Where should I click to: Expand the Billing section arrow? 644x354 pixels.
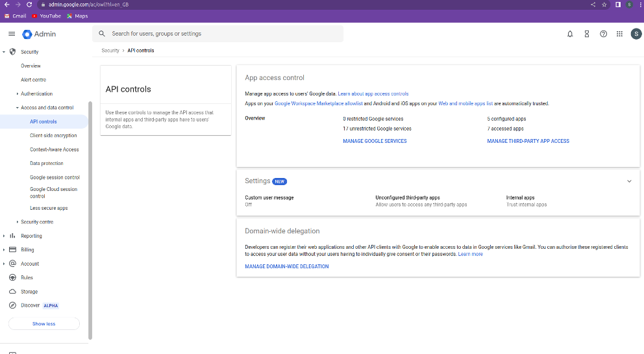point(4,250)
